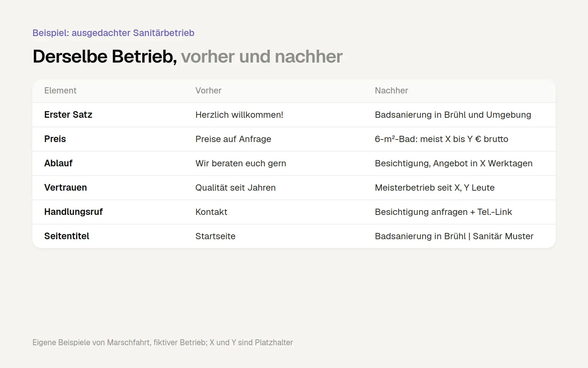This screenshot has width=588, height=368.
Task: Select the 'Handlungsruf' row label
Action: coord(73,212)
